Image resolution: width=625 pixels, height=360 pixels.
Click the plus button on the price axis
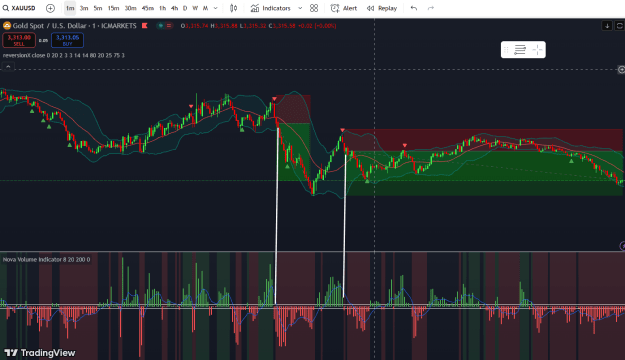tap(621, 70)
